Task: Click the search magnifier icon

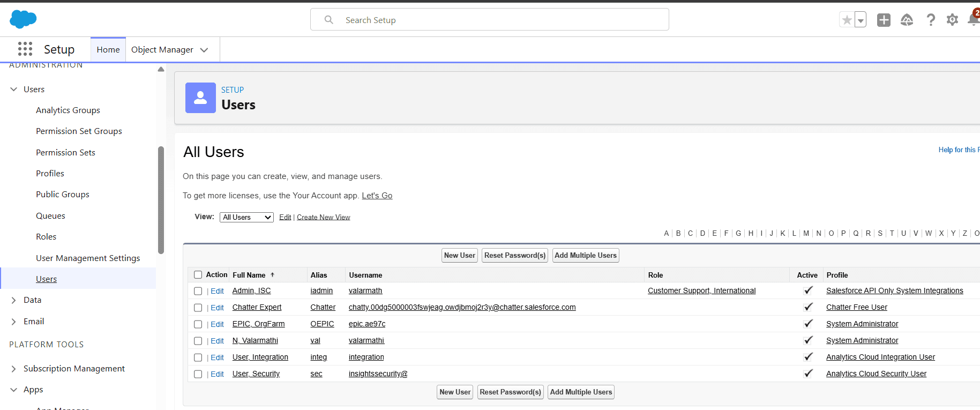Action: tap(329, 20)
